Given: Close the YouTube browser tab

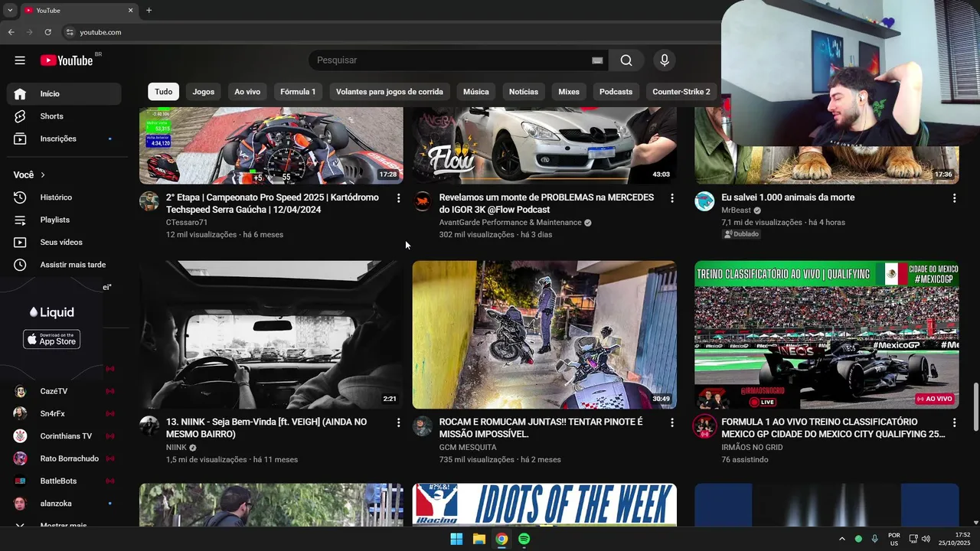Looking at the screenshot, I should (x=130, y=10).
